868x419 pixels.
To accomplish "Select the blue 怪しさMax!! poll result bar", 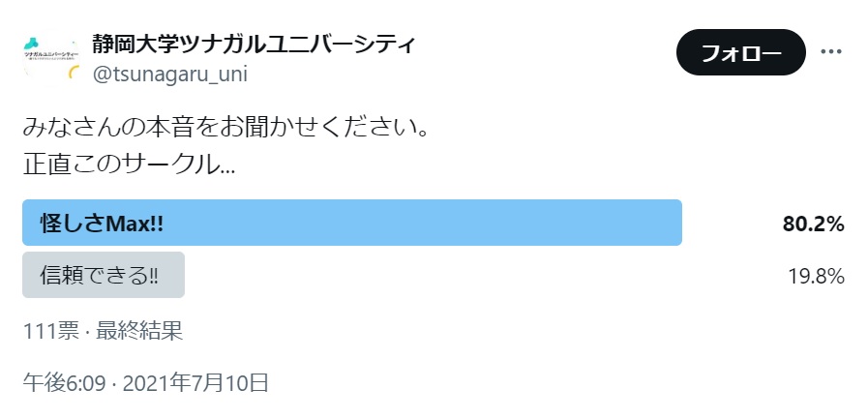I will point(352,223).
